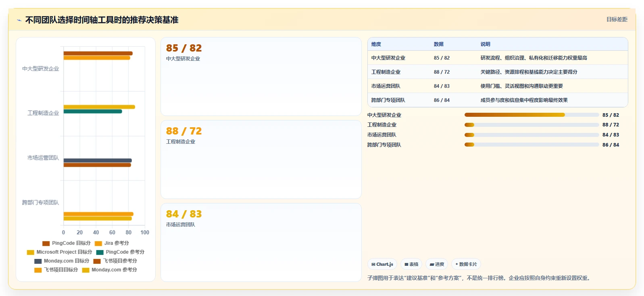The image size is (644, 296).
Task: Click the 85 / 82 value beside progress bar
Action: [x=611, y=115]
